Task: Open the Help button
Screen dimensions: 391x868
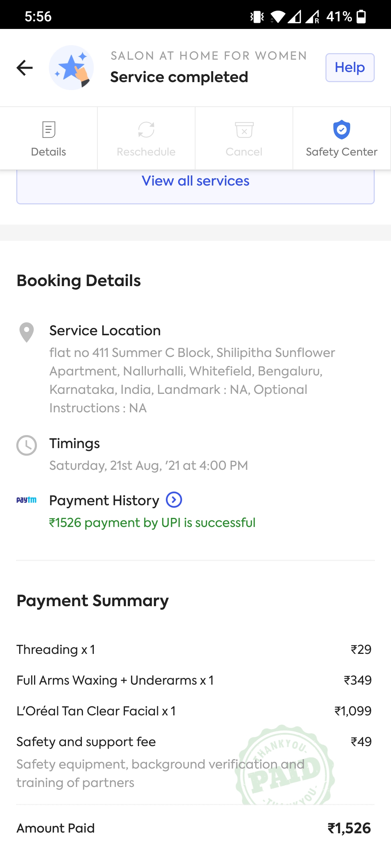Action: click(x=350, y=68)
